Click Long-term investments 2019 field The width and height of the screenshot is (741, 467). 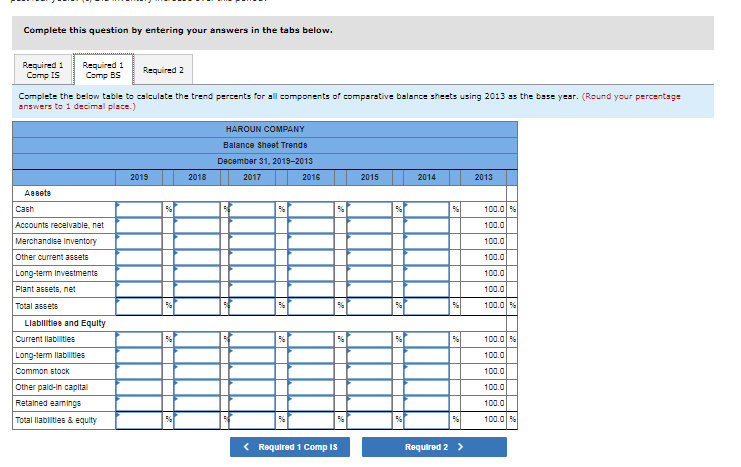click(x=139, y=274)
